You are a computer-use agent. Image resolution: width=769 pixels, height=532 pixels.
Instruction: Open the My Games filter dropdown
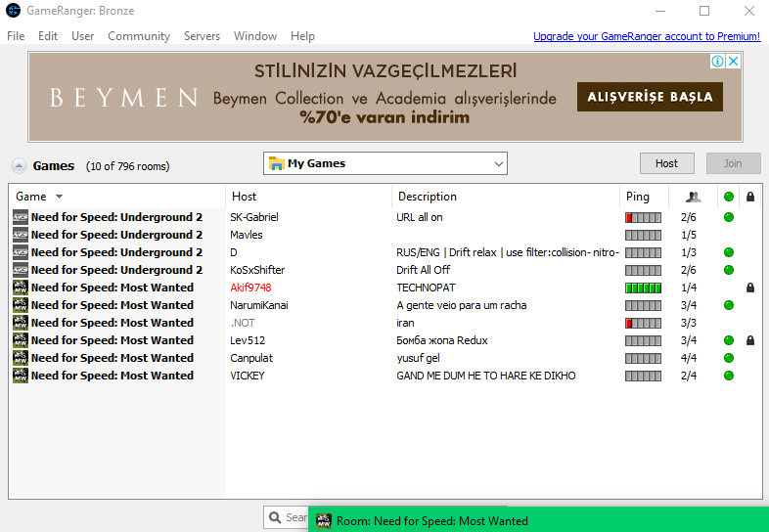[x=385, y=163]
